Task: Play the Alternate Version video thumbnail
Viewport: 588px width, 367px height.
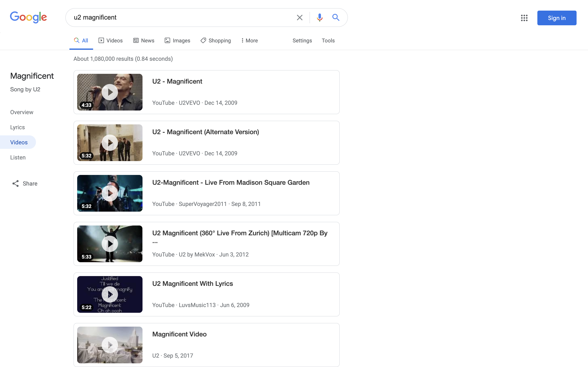Action: (x=110, y=143)
